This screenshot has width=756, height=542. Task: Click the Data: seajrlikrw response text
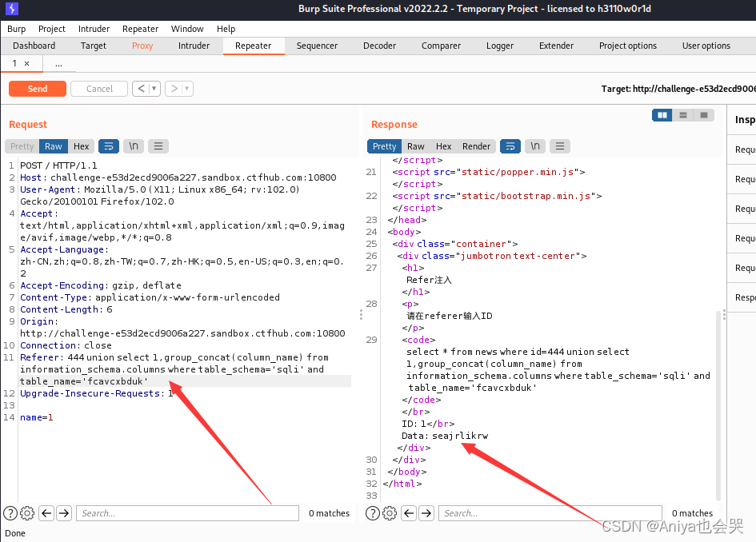pos(445,436)
